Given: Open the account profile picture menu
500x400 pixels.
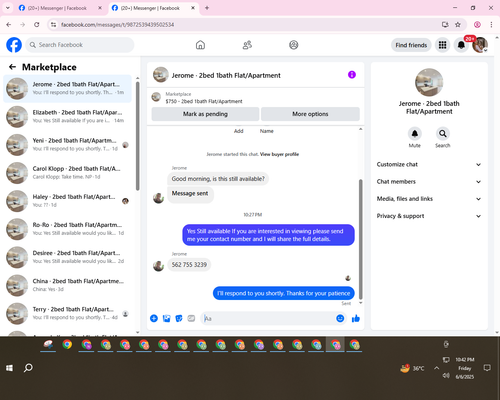Looking at the screenshot, I should click(480, 45).
